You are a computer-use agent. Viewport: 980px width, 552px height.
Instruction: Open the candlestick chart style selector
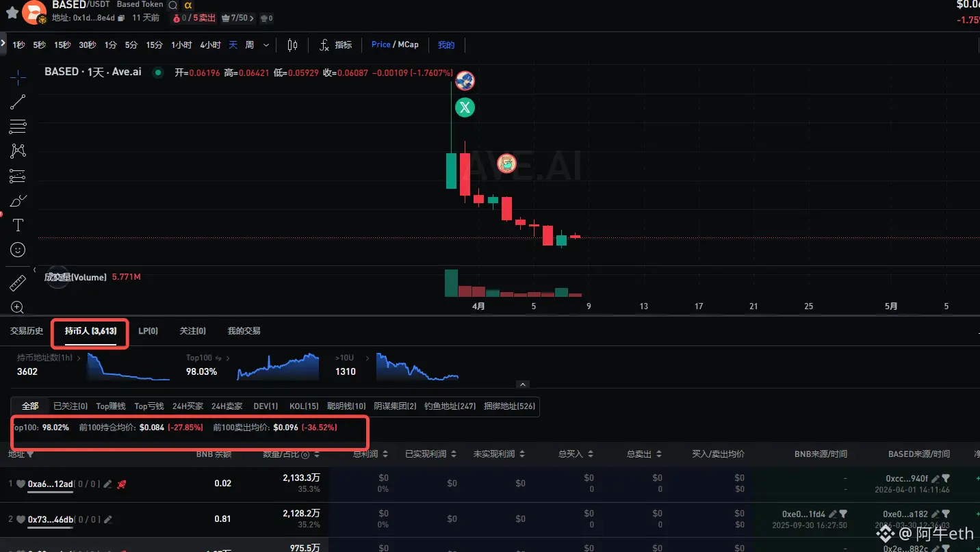pyautogui.click(x=292, y=45)
